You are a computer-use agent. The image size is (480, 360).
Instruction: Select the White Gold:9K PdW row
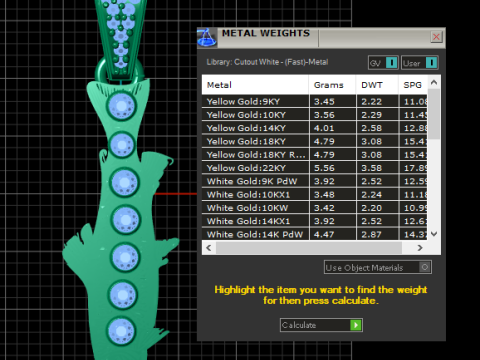[x=314, y=181]
